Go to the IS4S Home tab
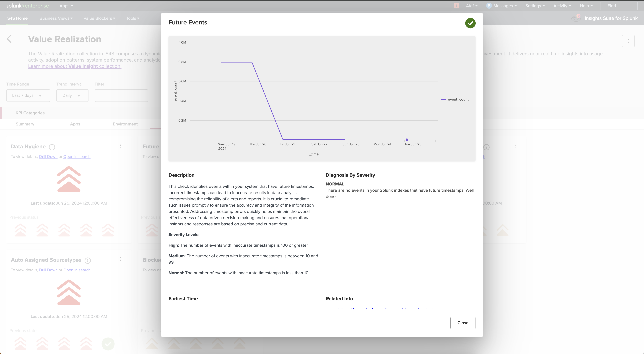 point(17,18)
